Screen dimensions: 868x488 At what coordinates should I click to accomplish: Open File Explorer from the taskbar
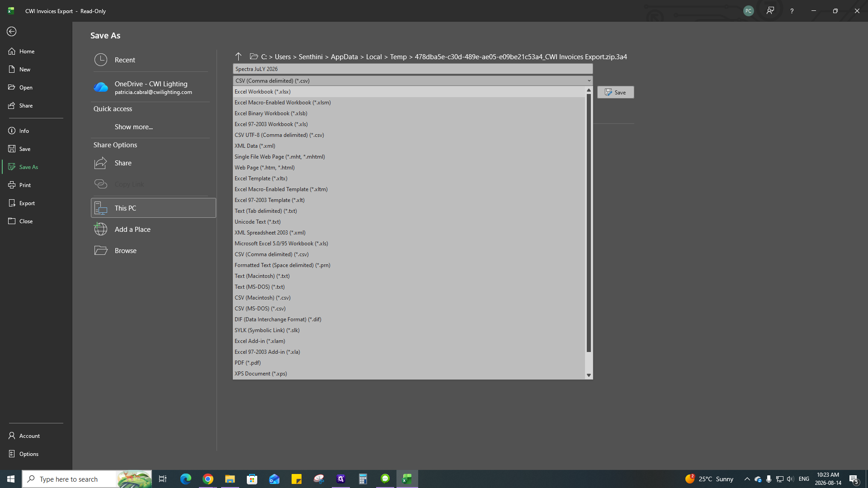(x=230, y=479)
